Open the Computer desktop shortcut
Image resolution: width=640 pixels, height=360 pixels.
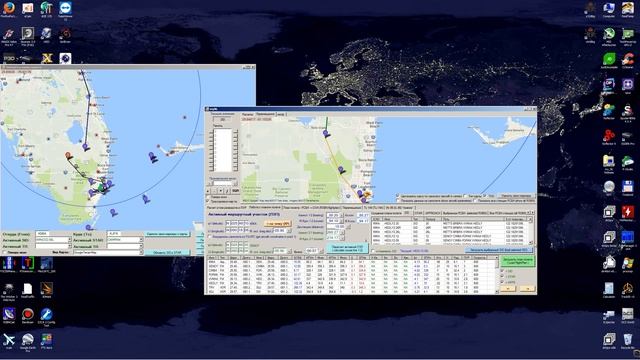pos(609,9)
